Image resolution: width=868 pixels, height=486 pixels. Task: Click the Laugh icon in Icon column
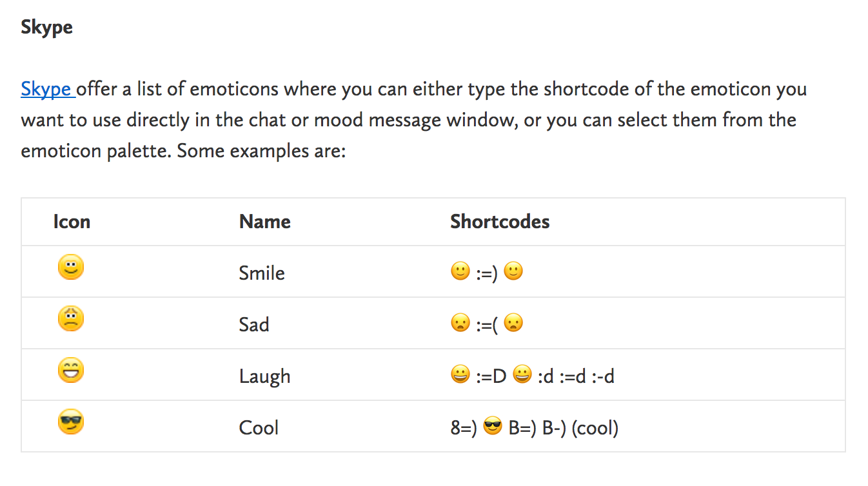71,370
